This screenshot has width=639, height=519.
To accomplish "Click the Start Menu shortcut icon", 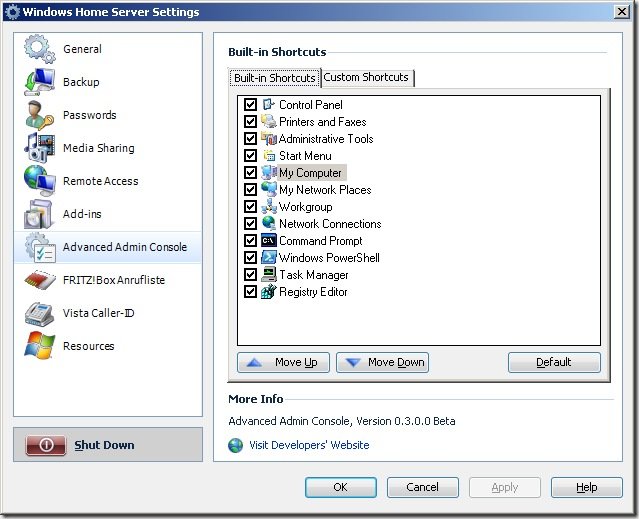I will click(x=269, y=156).
